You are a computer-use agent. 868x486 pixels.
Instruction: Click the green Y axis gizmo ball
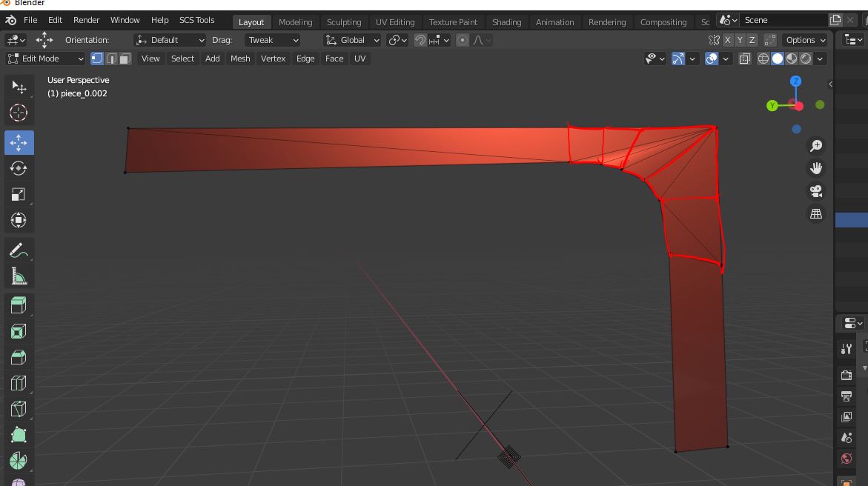[x=772, y=106]
